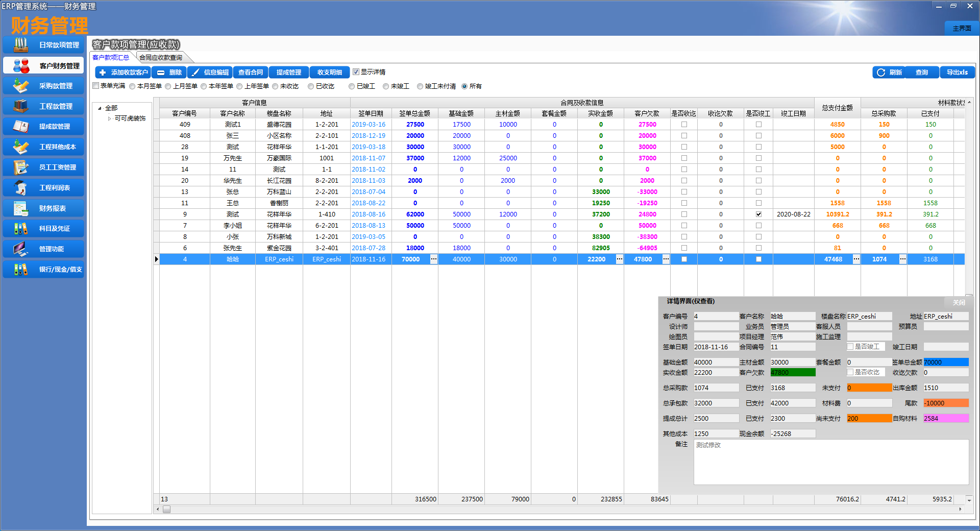Open 采购款管理 sidebar icon
Image resolution: width=980 pixels, height=531 pixels.
20,86
